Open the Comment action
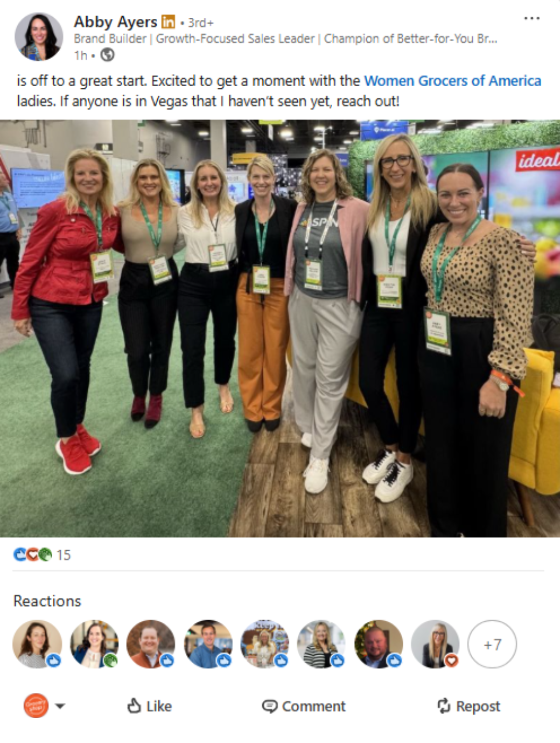This screenshot has width=560, height=743. coord(304,706)
